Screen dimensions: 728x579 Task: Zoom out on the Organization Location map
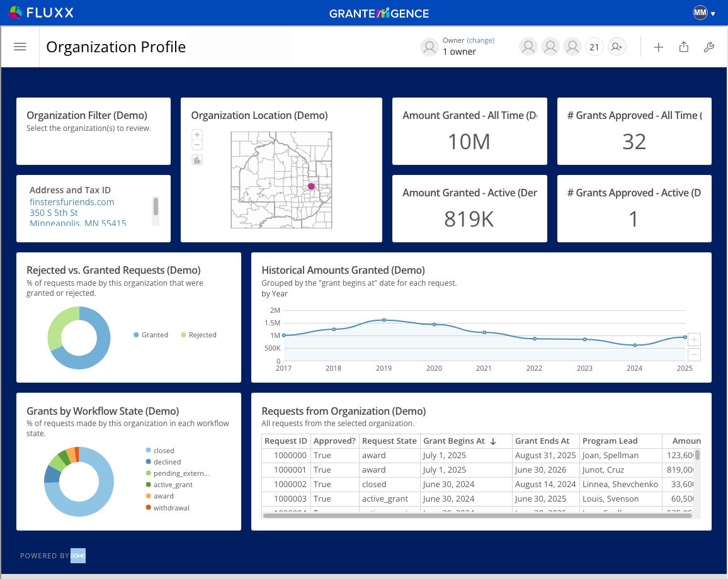[x=197, y=143]
